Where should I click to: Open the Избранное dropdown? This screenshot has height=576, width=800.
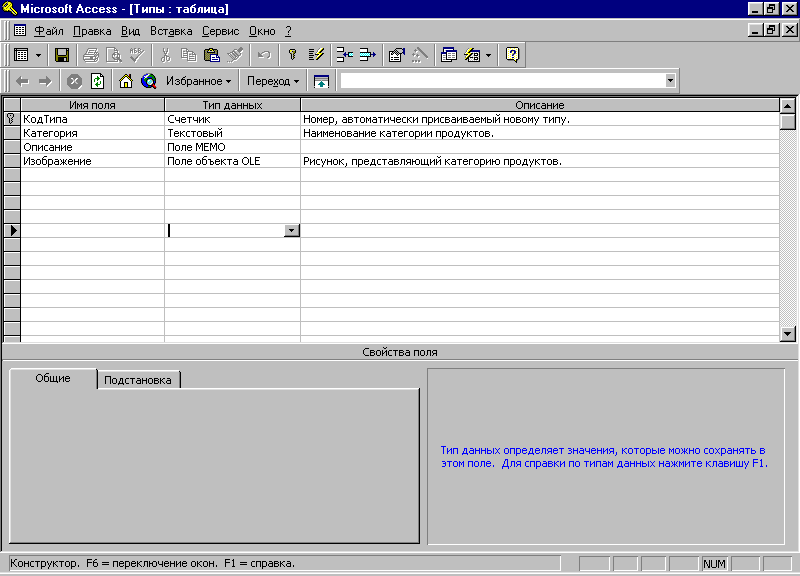click(x=198, y=81)
